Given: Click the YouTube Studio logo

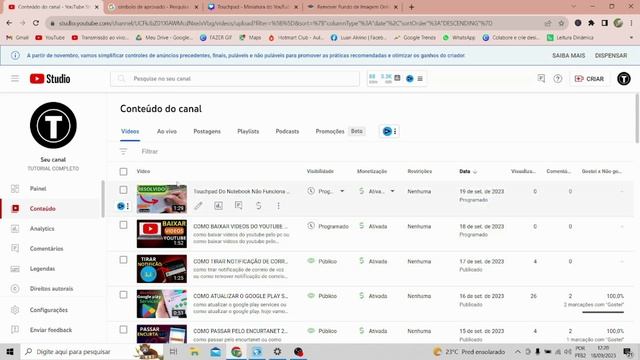Looking at the screenshot, I should [50, 78].
